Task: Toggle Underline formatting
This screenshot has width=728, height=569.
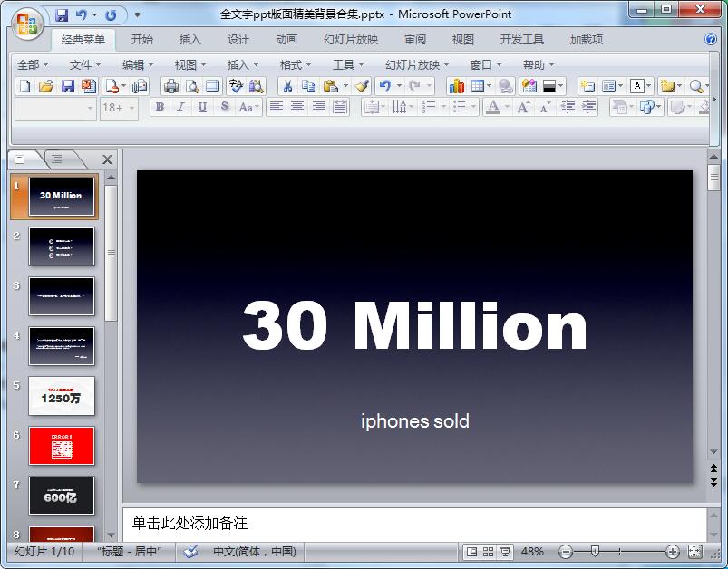Action: pyautogui.click(x=202, y=108)
